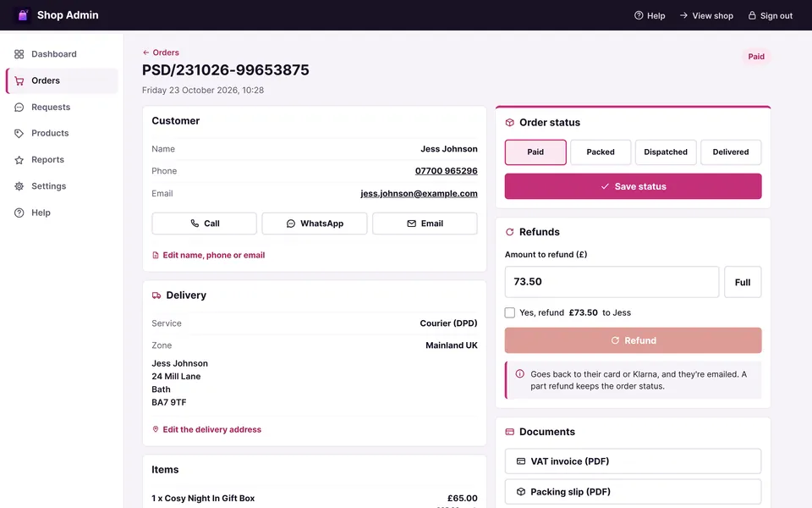
Task: Click the circular arrow icon beside Refunds heading
Action: coord(509,232)
